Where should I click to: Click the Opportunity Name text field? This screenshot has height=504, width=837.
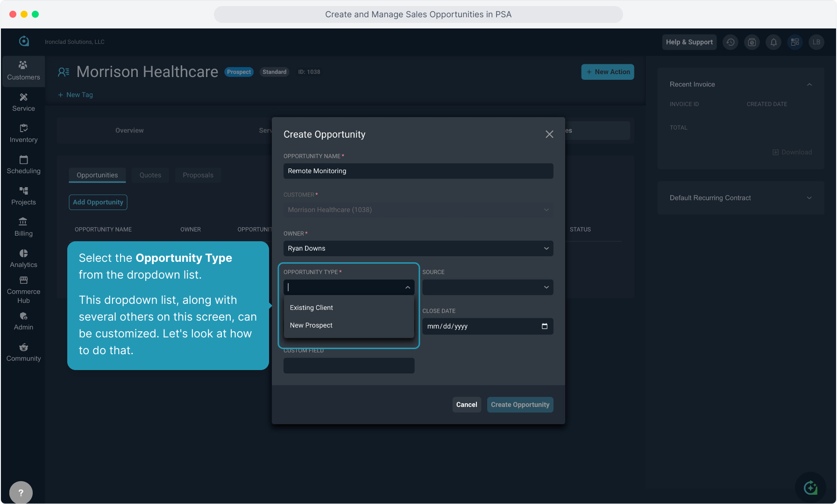pos(418,171)
